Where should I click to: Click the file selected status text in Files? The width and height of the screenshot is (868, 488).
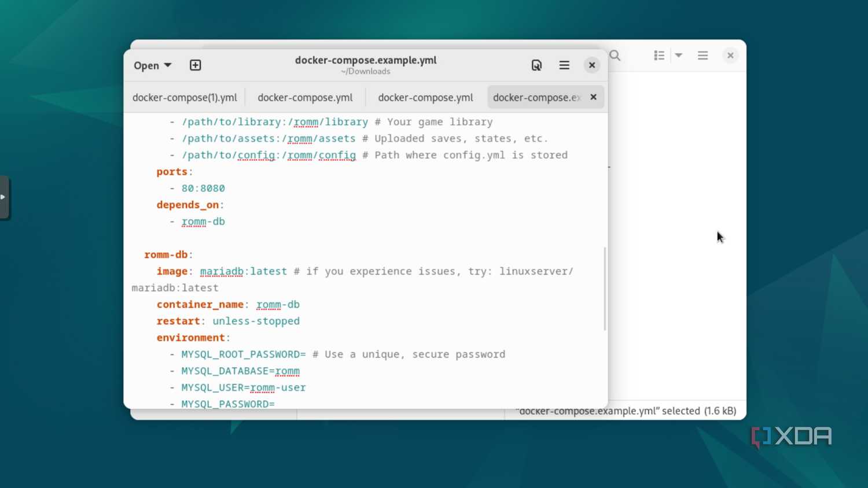[x=626, y=411]
